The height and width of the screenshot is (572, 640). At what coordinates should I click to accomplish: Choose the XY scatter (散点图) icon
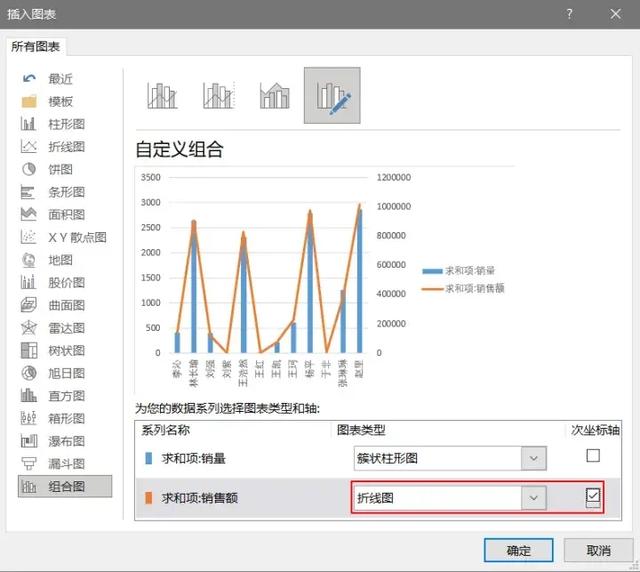click(x=29, y=237)
